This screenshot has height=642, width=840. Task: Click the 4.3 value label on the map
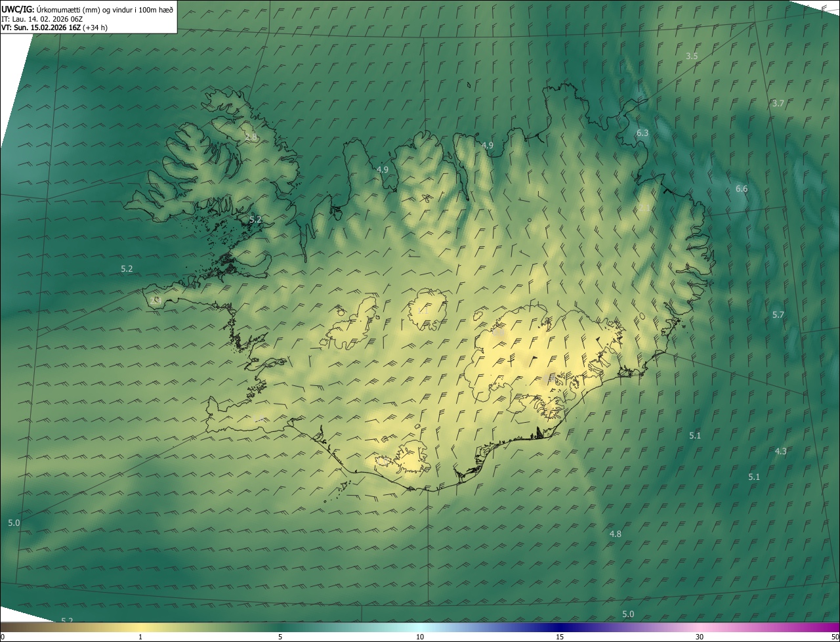[x=780, y=452]
